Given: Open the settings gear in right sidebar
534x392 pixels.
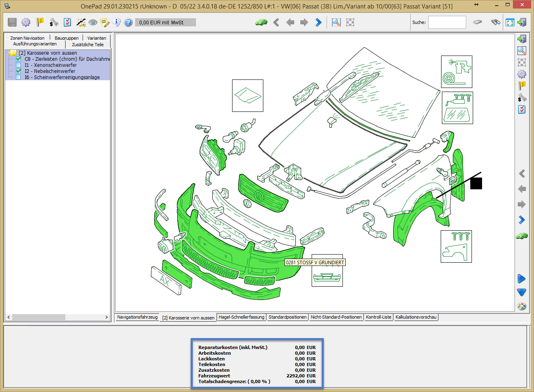Looking at the screenshot, I should point(522,74).
